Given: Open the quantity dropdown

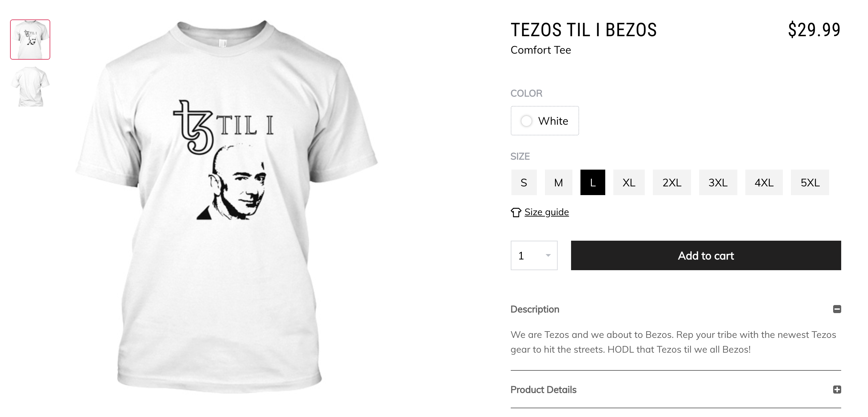Looking at the screenshot, I should click(534, 255).
